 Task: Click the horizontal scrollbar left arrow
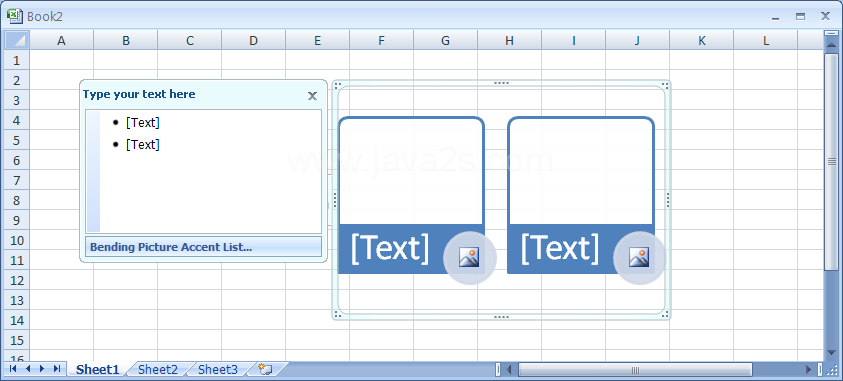click(509, 369)
